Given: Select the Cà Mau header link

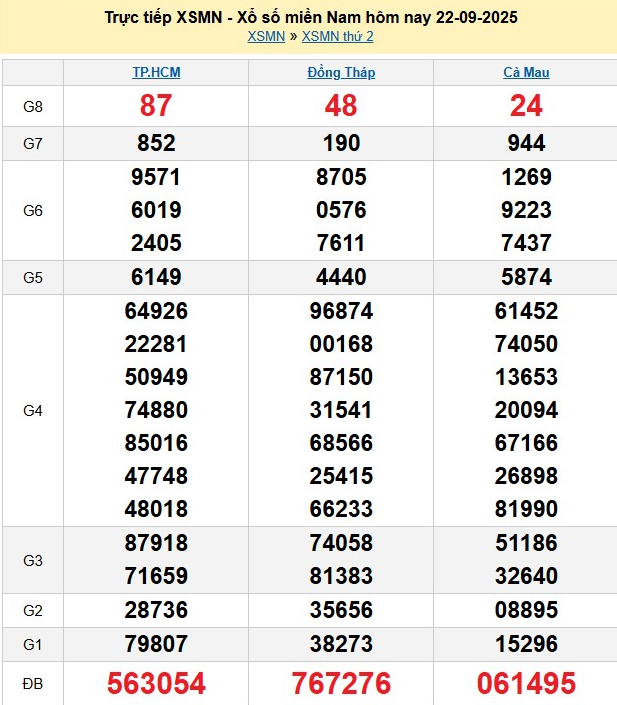Looking at the screenshot, I should (526, 73).
